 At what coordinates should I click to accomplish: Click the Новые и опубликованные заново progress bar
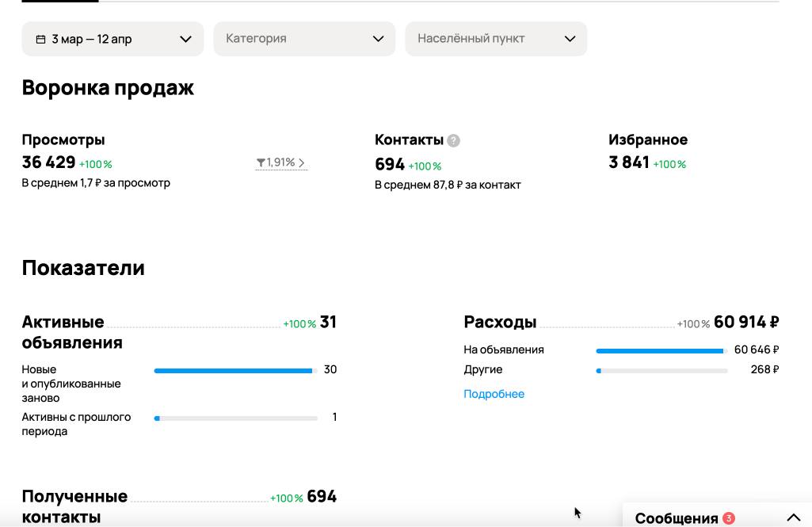(235, 370)
